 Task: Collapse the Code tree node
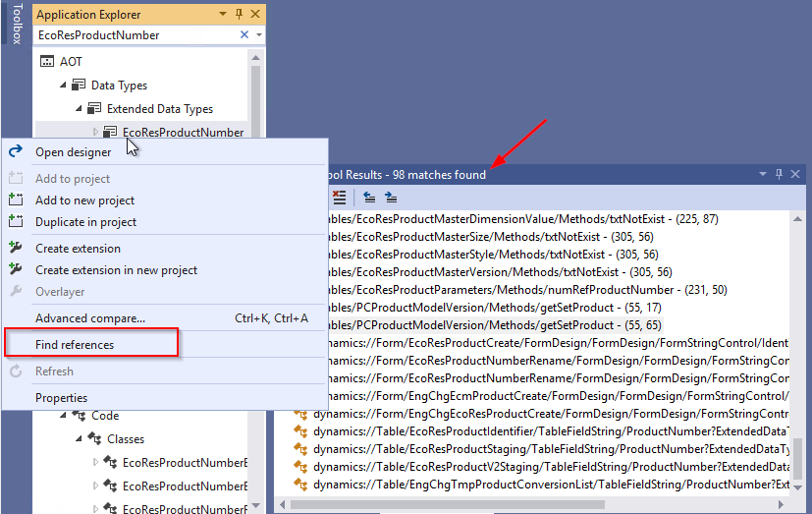pos(63,415)
